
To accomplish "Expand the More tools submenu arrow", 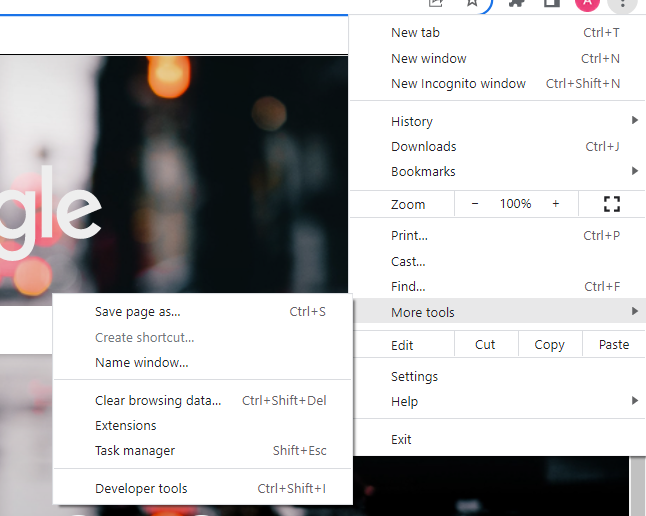I will click(634, 311).
